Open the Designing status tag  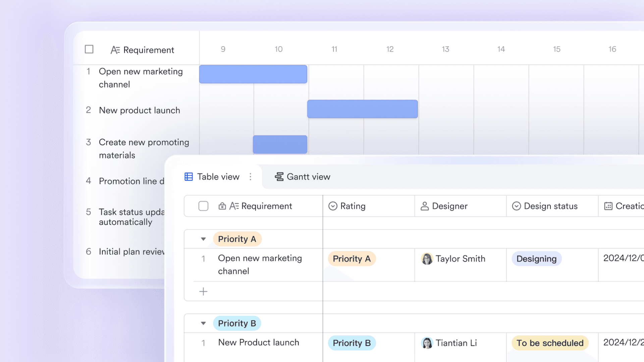pyautogui.click(x=536, y=259)
